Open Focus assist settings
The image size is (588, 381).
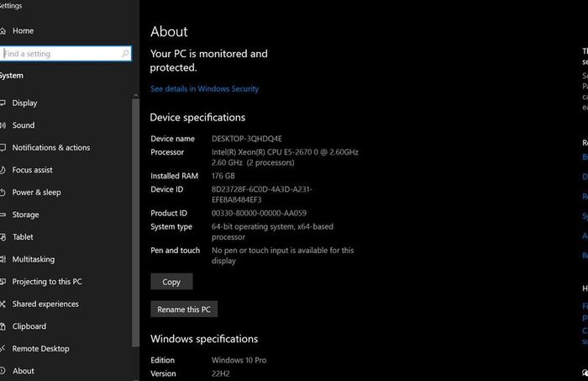(x=32, y=170)
